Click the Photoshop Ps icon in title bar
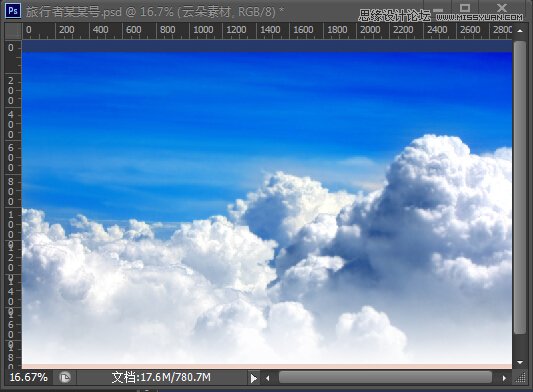This screenshot has height=392, width=533. point(13,11)
